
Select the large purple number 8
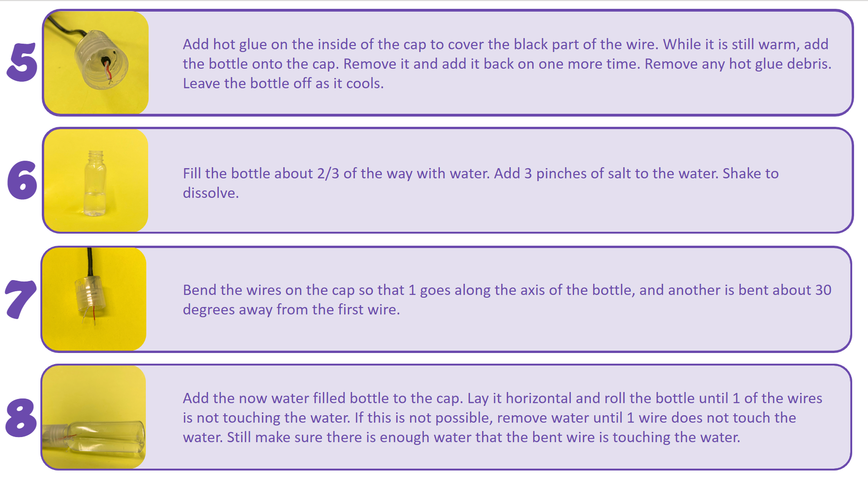point(21,417)
